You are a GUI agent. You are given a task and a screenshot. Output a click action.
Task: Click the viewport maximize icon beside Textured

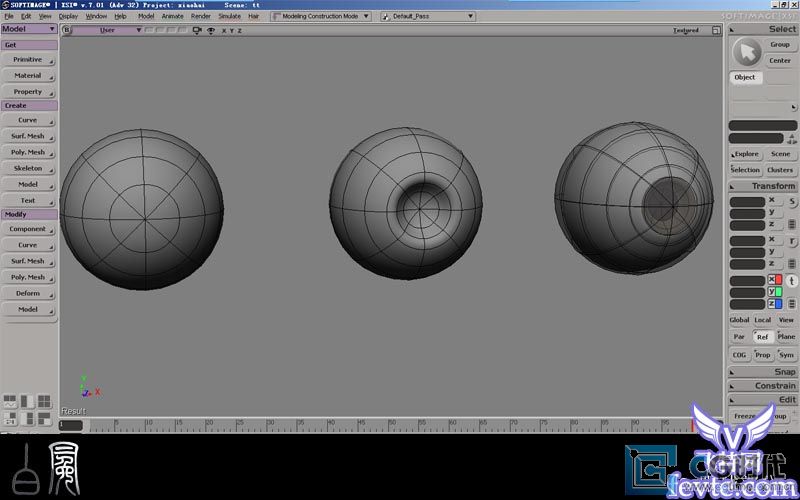(716, 31)
